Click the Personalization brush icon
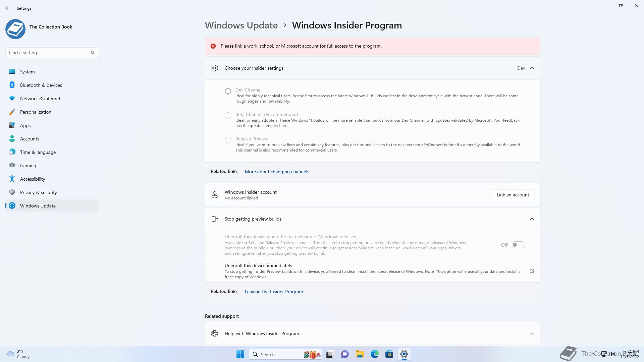 tap(12, 112)
